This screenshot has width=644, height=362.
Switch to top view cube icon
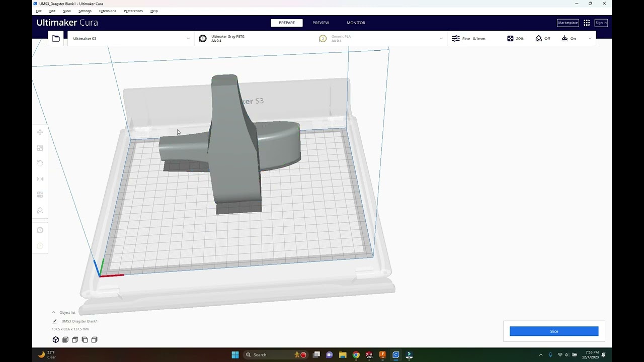tap(75, 340)
